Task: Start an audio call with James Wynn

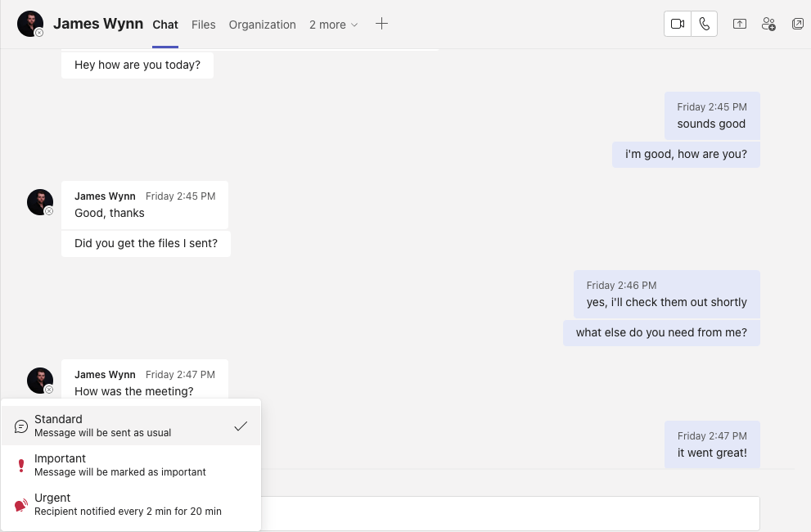Action: coord(704,24)
